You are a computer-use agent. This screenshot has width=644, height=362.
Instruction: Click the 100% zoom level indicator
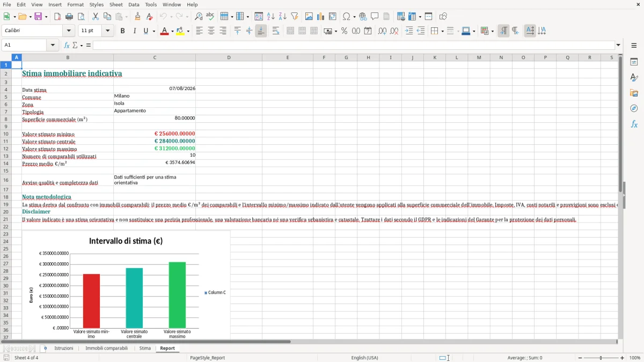635,358
